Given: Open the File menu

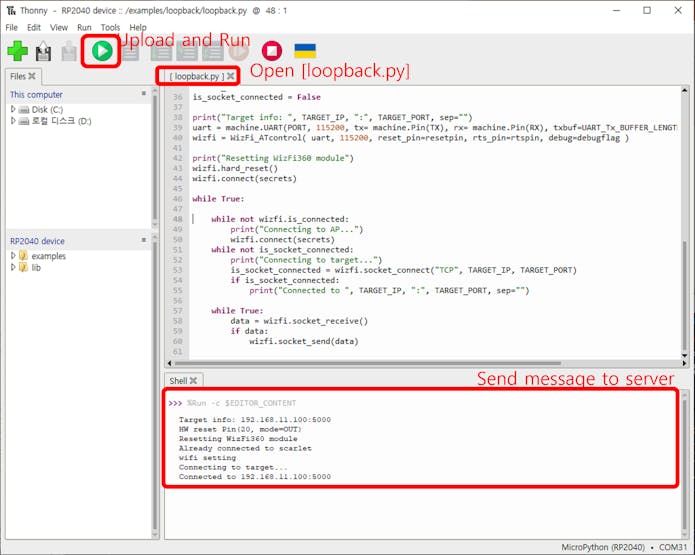Looking at the screenshot, I should coord(12,27).
